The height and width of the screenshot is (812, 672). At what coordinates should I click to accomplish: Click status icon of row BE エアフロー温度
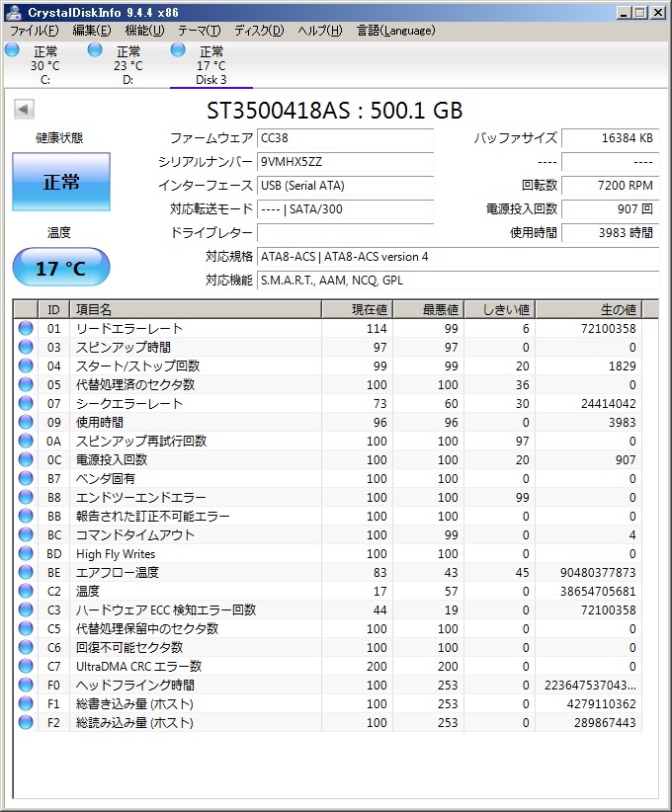coord(26,572)
